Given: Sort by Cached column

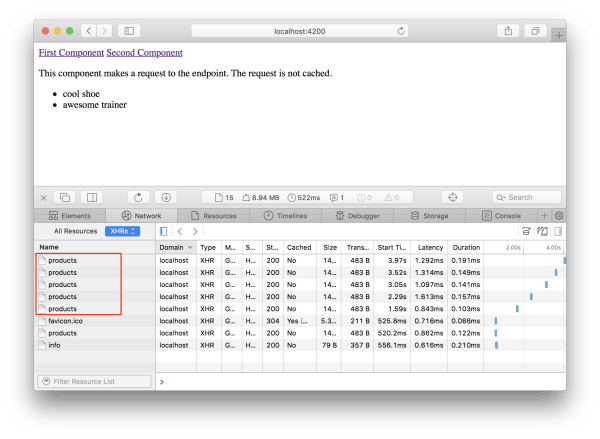Looking at the screenshot, I should coord(300,248).
